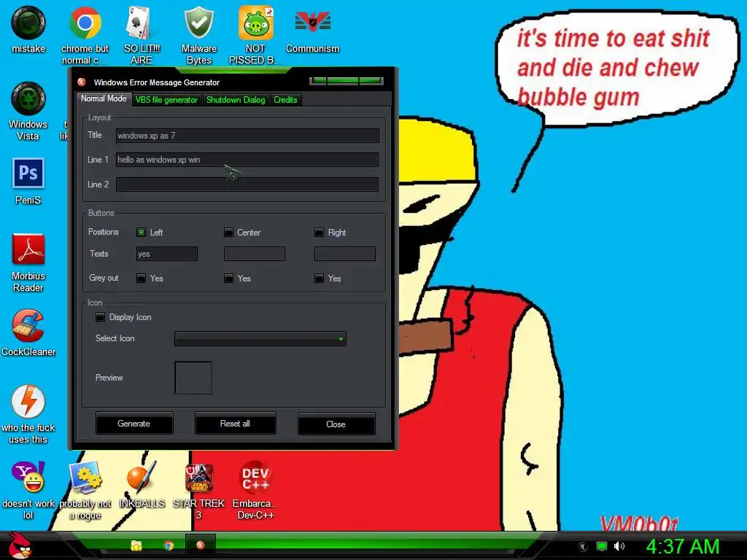Click the speaker volume tray icon
The width and height of the screenshot is (747, 560).
coord(619,546)
